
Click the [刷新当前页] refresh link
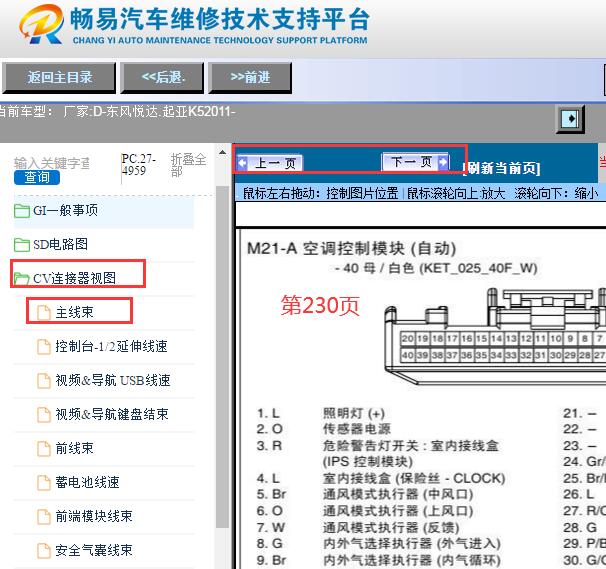point(502,168)
